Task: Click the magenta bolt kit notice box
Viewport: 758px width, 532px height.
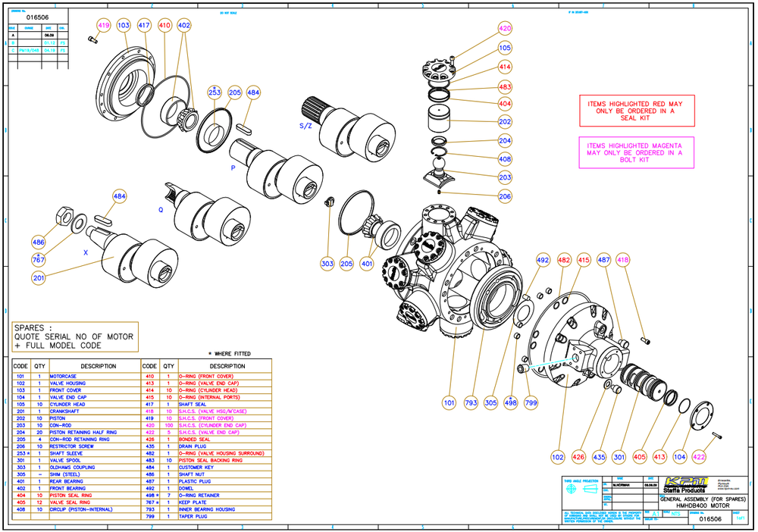Action: pyautogui.click(x=637, y=152)
